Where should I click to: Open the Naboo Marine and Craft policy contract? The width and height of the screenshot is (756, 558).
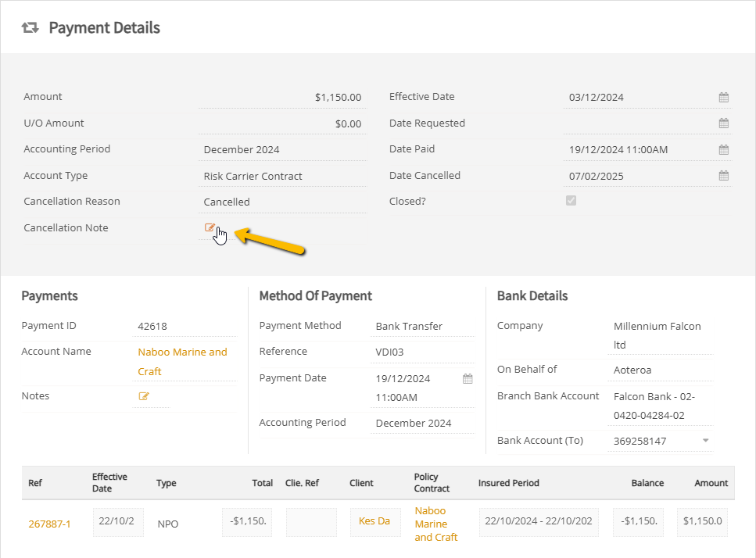pos(436,524)
